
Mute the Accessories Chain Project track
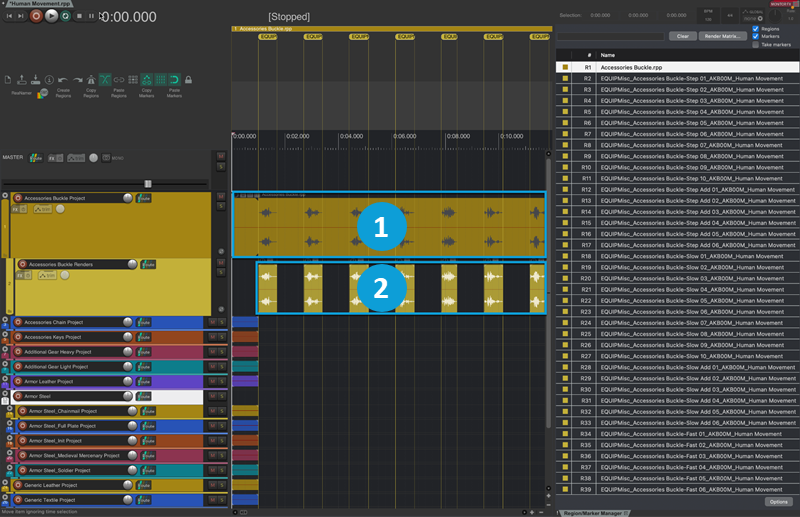tap(210, 322)
